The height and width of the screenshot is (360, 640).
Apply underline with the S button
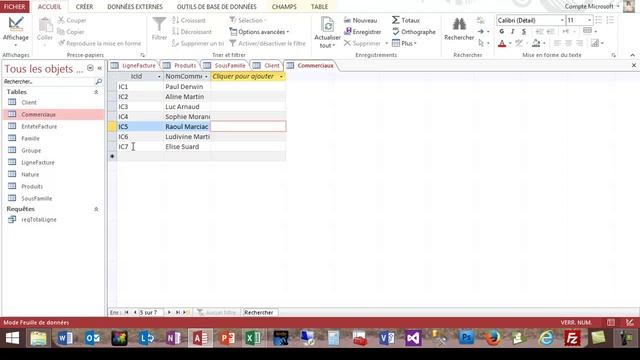point(524,31)
